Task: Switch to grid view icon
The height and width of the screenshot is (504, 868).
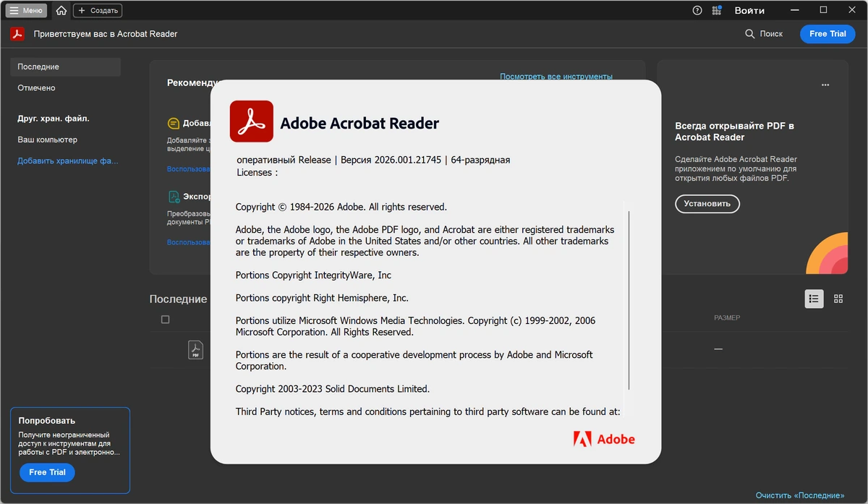Action: tap(838, 299)
